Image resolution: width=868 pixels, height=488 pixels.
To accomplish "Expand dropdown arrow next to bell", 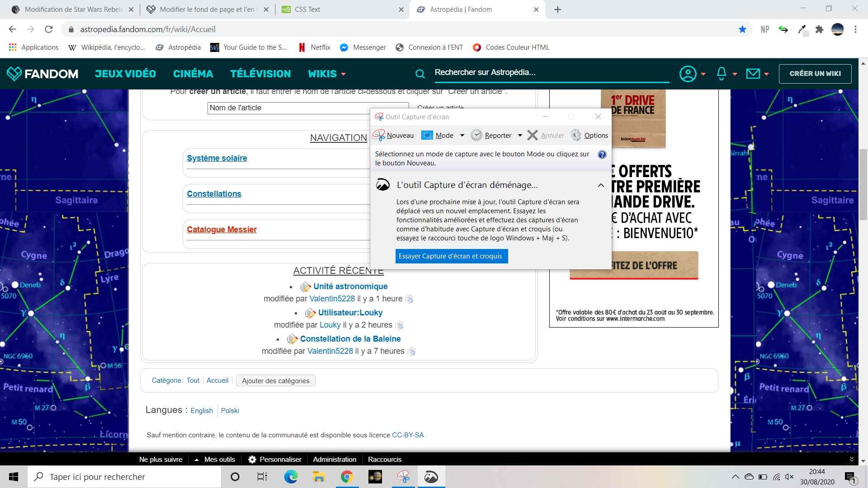I will tap(735, 74).
